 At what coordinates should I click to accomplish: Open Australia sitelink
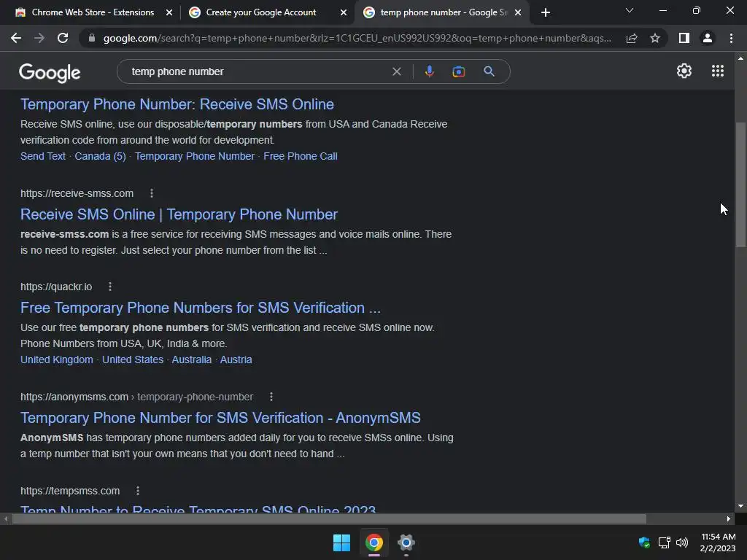click(x=192, y=359)
